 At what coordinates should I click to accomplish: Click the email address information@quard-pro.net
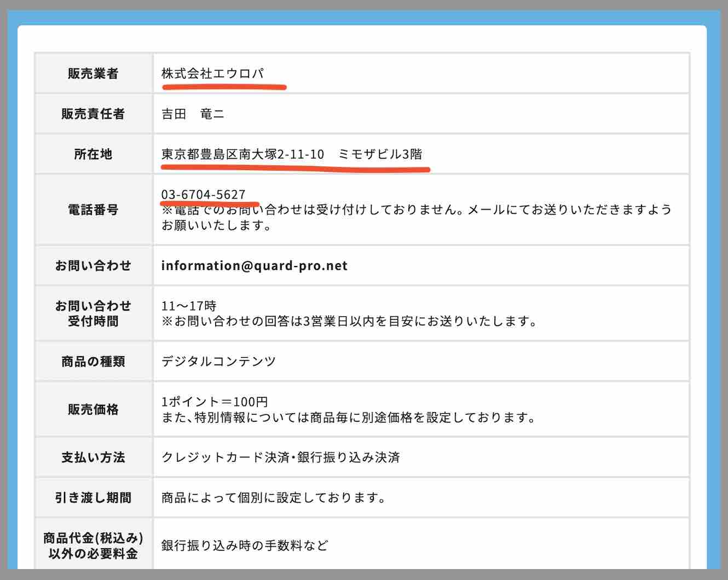[253, 265]
